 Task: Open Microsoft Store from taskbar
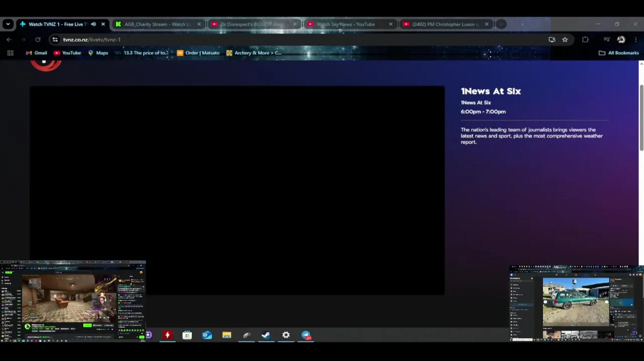(x=187, y=335)
